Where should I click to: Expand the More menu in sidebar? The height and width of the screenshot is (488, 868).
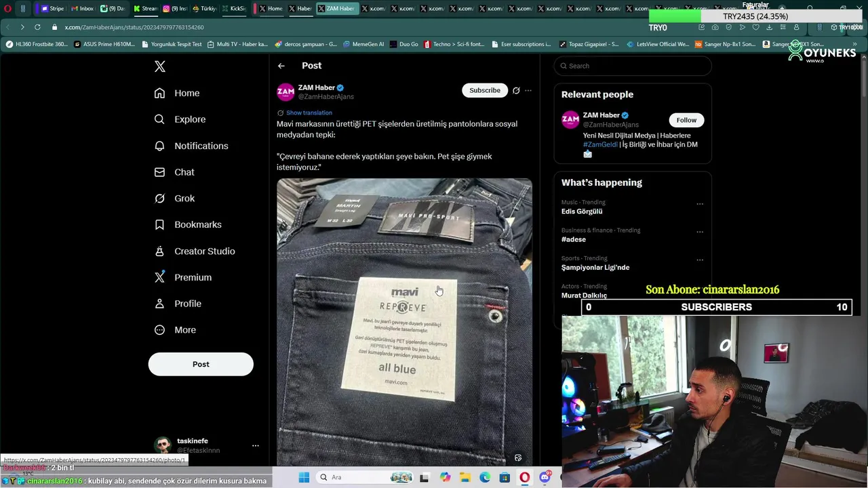175,330
